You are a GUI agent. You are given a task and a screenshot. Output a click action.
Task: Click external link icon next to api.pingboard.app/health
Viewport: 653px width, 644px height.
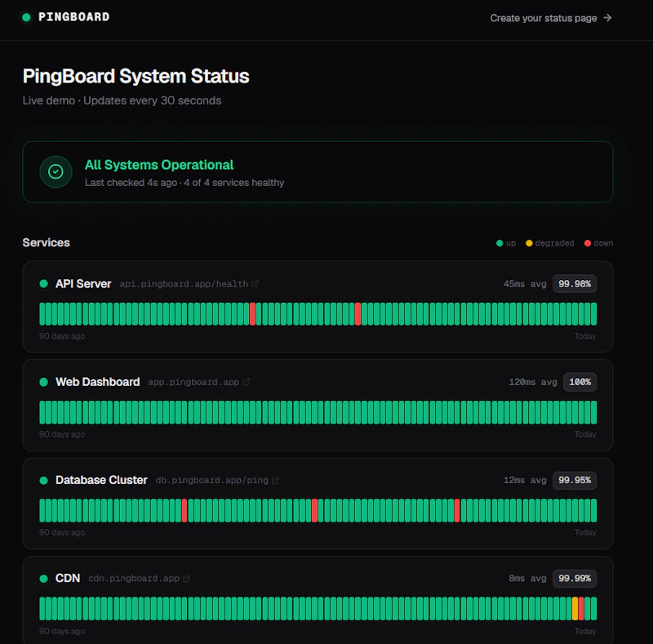click(x=255, y=284)
